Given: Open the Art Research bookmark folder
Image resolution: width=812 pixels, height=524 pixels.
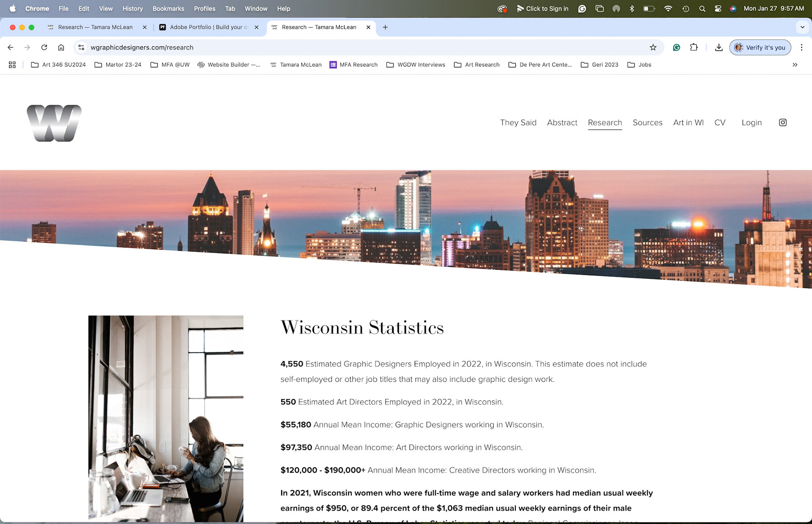Looking at the screenshot, I should (x=477, y=65).
